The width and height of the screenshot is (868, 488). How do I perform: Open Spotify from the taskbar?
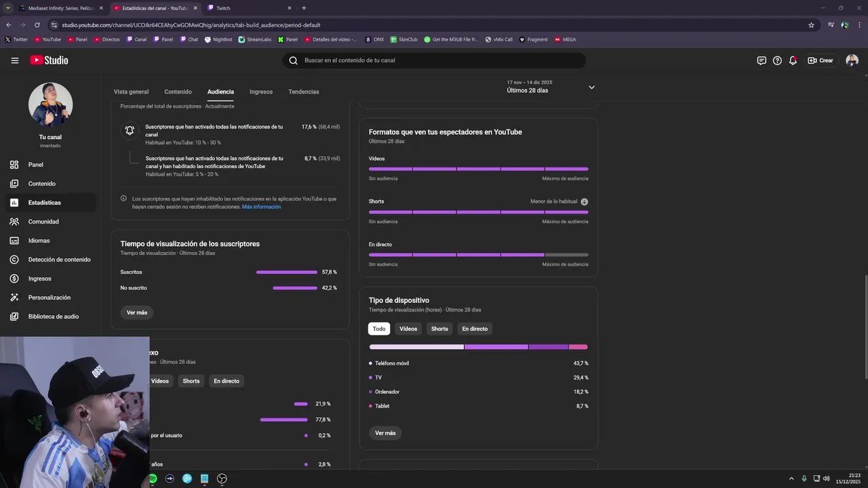coord(153,479)
